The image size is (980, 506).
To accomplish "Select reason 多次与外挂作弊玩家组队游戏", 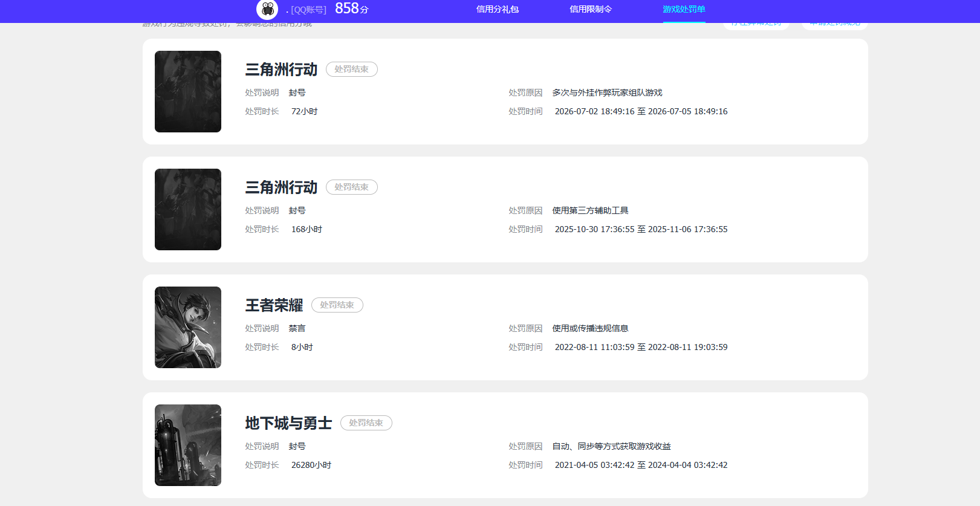I will pyautogui.click(x=607, y=93).
